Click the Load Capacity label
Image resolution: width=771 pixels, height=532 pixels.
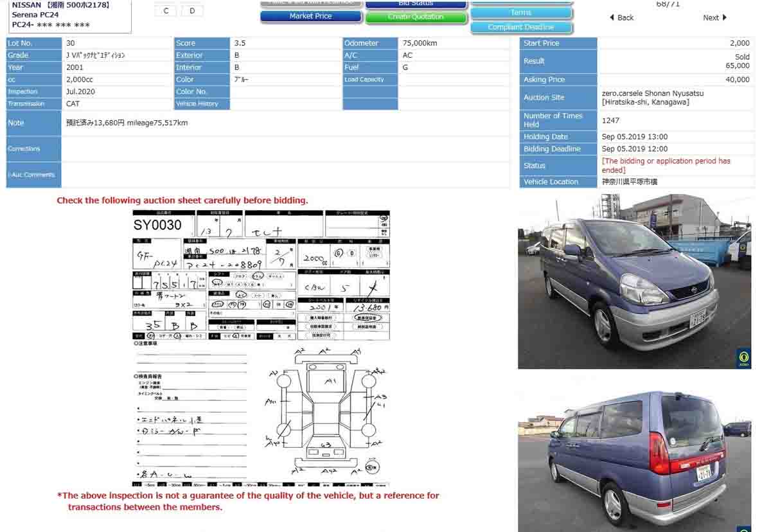[x=370, y=80]
